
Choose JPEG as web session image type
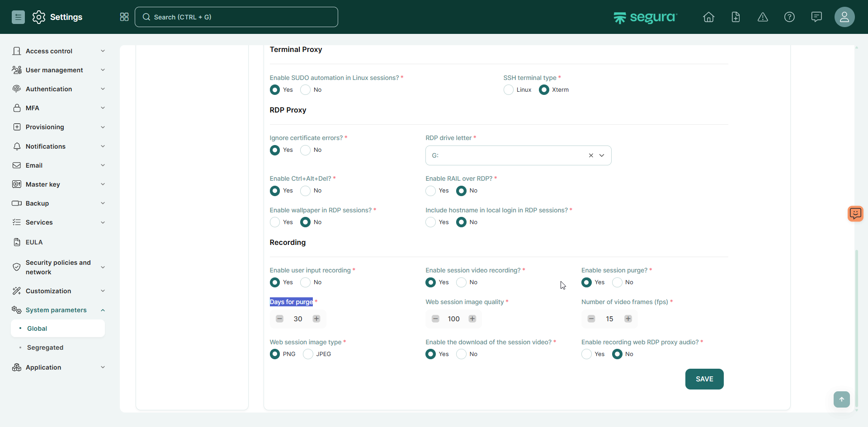pyautogui.click(x=308, y=354)
